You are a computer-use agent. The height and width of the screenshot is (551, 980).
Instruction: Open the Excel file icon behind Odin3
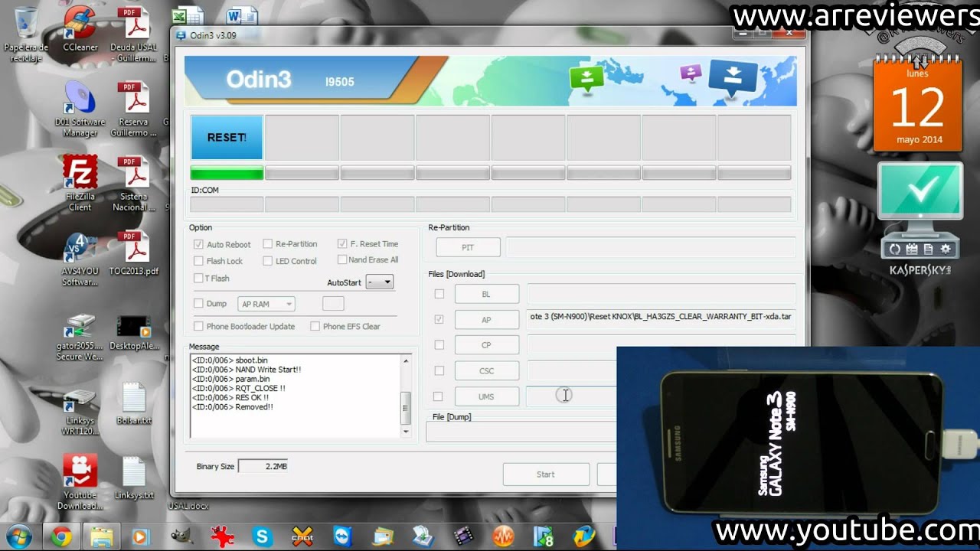pyautogui.click(x=188, y=15)
